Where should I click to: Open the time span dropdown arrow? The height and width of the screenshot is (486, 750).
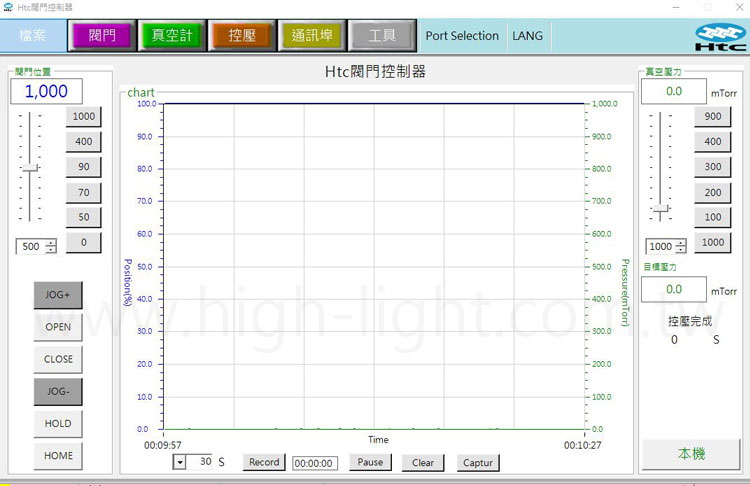(x=179, y=463)
